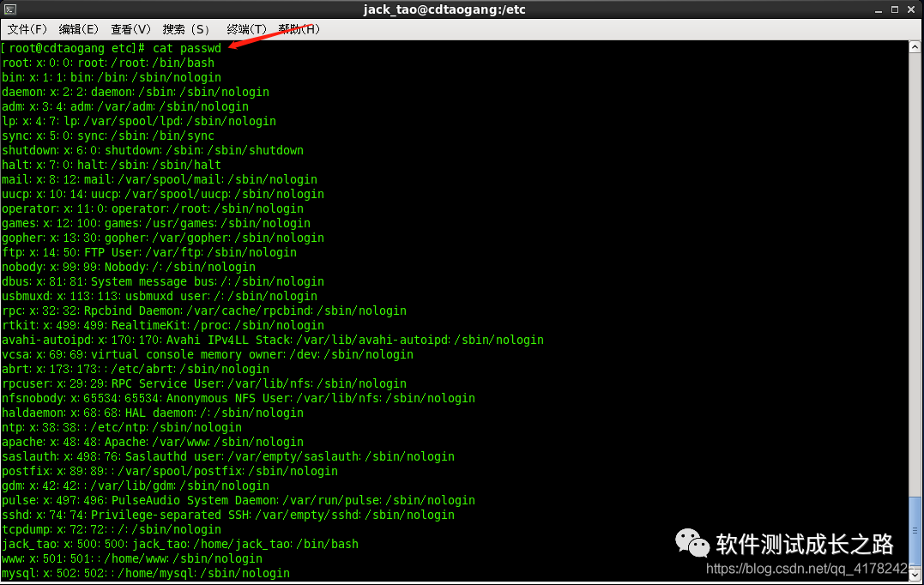
Task: Click the postfix:x:89:89 line
Action: click(171, 471)
